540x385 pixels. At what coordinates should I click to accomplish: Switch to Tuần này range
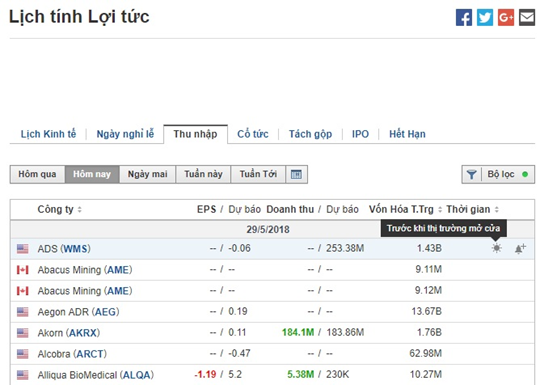pos(203,174)
